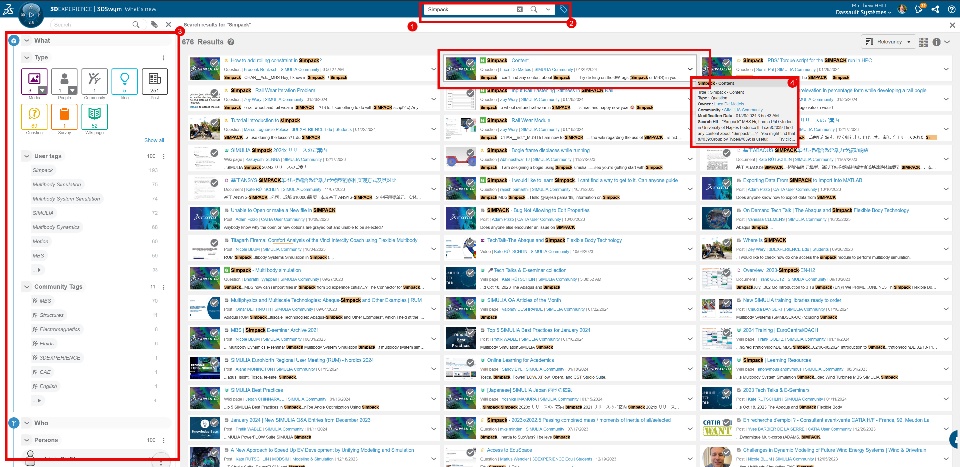Collapse the Who section
960x467 pixels.
coord(26,423)
